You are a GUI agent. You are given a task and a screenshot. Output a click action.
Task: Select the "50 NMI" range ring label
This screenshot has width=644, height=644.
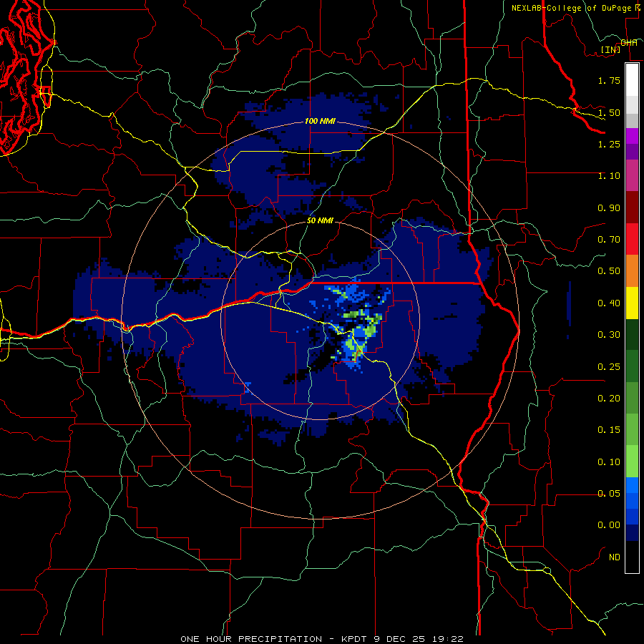(320, 220)
